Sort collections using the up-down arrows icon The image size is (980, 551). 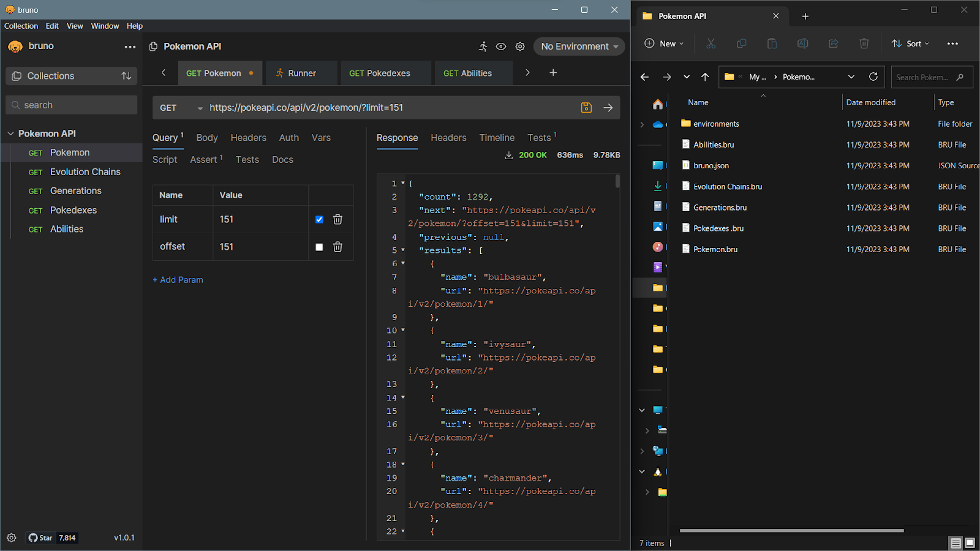[126, 76]
